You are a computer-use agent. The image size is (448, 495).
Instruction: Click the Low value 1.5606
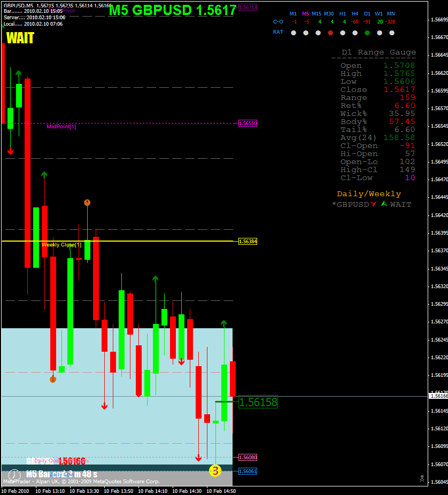point(399,81)
